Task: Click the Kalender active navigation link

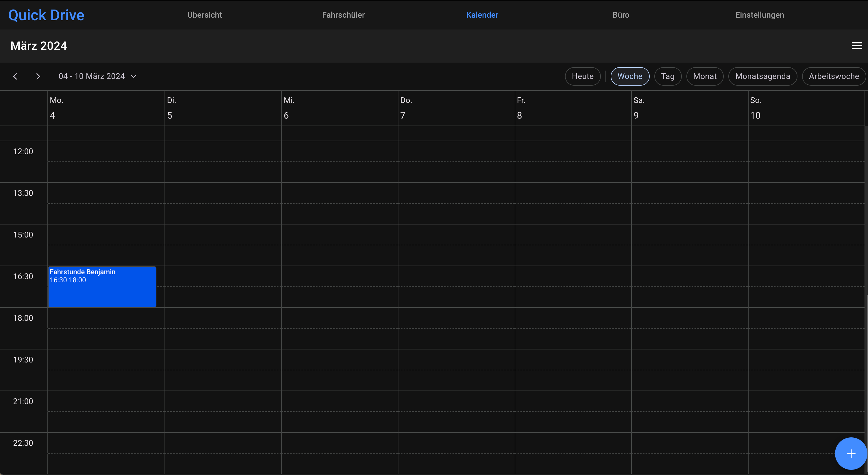Action: tap(482, 15)
